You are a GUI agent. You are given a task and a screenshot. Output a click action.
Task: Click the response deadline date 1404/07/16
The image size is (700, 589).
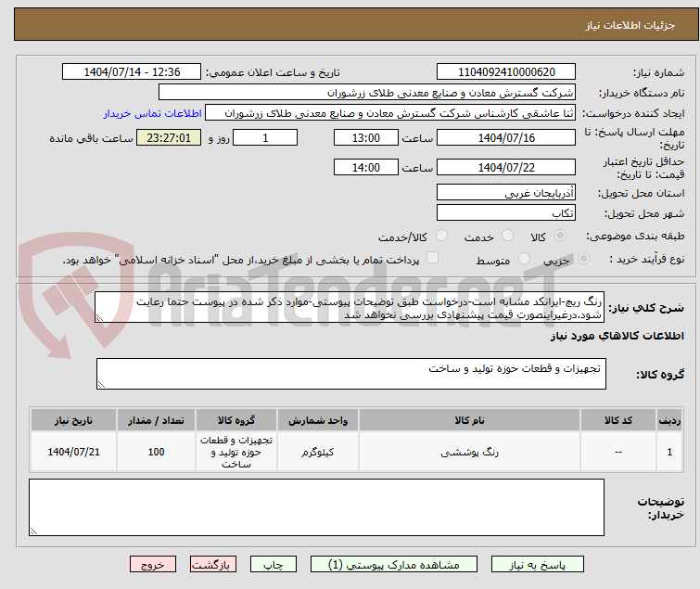pyautogui.click(x=506, y=137)
